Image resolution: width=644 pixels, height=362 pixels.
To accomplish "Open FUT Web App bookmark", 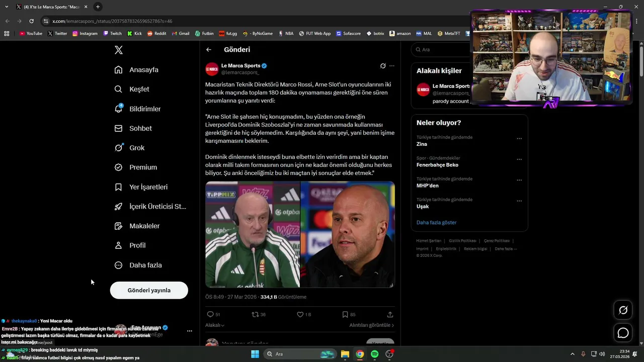I will click(314, 33).
